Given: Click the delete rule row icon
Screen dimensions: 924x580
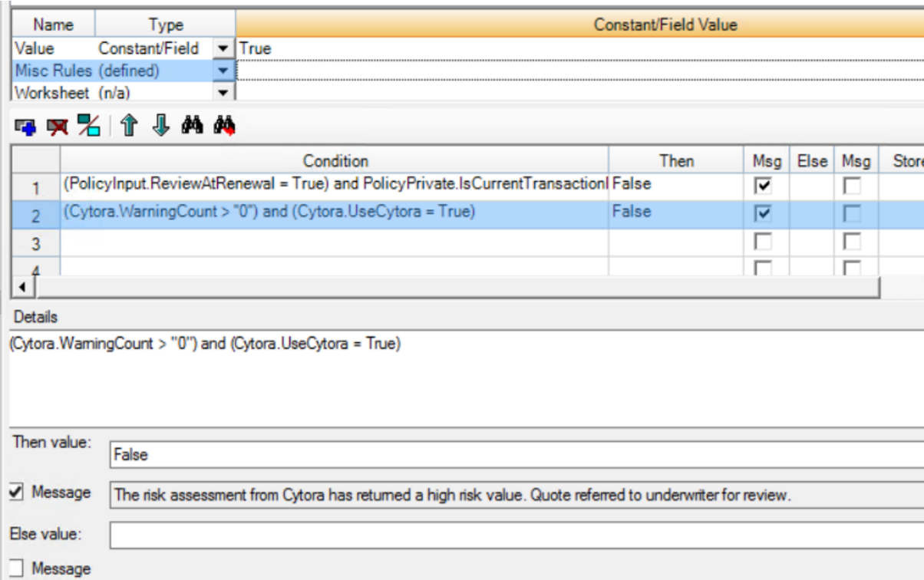Looking at the screenshot, I should point(57,127).
